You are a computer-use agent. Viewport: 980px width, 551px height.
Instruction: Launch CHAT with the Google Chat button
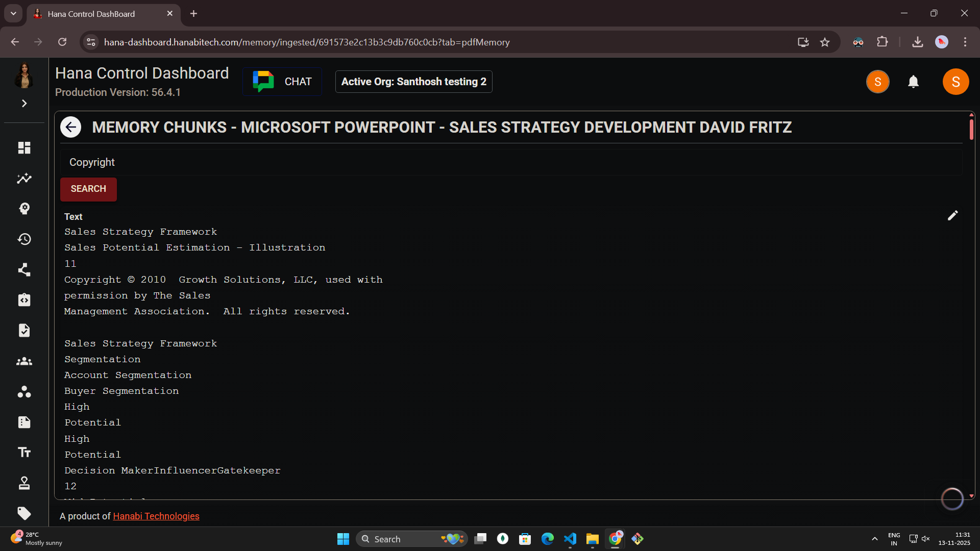282,81
